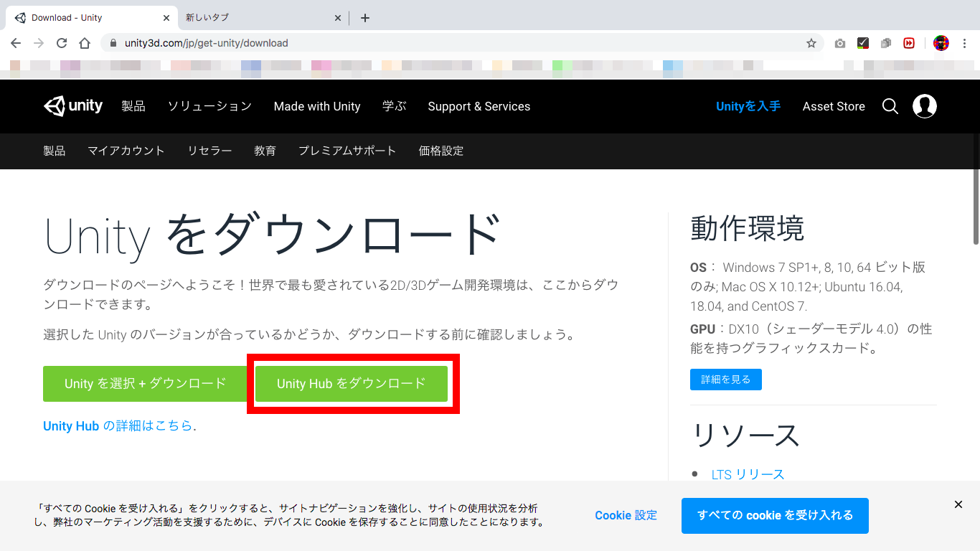Open '製品' in the top Unity header
This screenshot has width=980, height=551.
click(133, 106)
